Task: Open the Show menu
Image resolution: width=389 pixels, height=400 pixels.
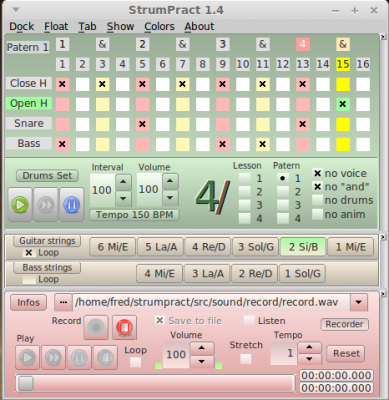Action: (120, 26)
